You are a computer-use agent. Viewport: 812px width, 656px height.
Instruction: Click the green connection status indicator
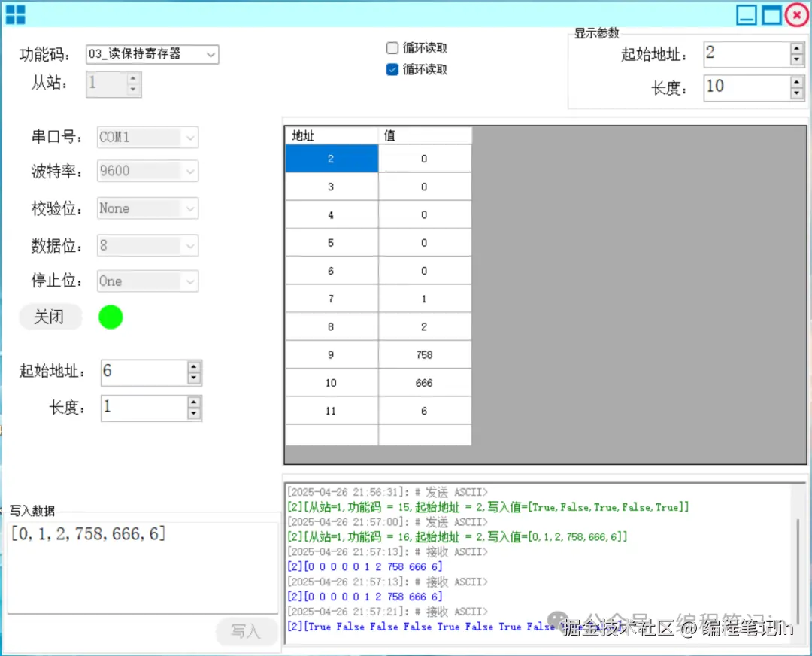tap(111, 317)
